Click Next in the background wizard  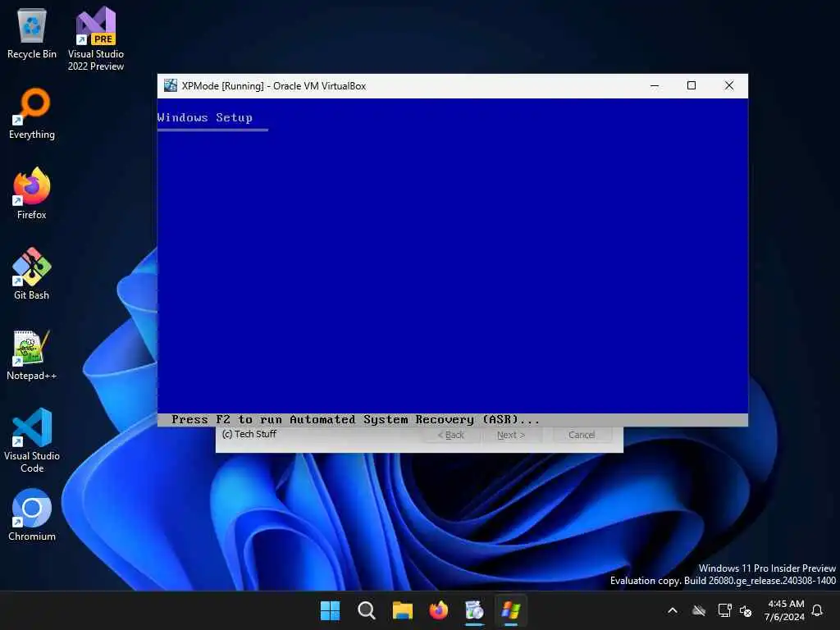[511, 435]
